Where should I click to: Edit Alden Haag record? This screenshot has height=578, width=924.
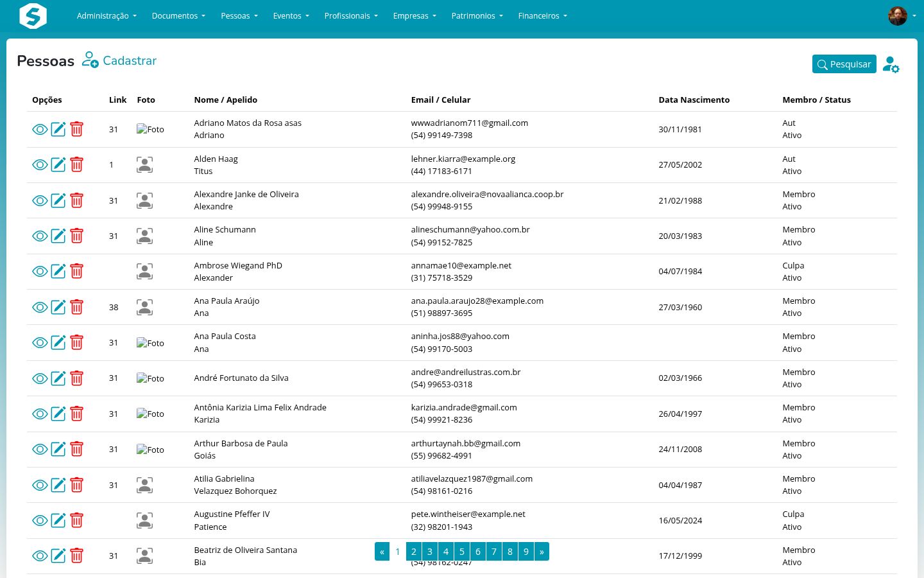(58, 165)
